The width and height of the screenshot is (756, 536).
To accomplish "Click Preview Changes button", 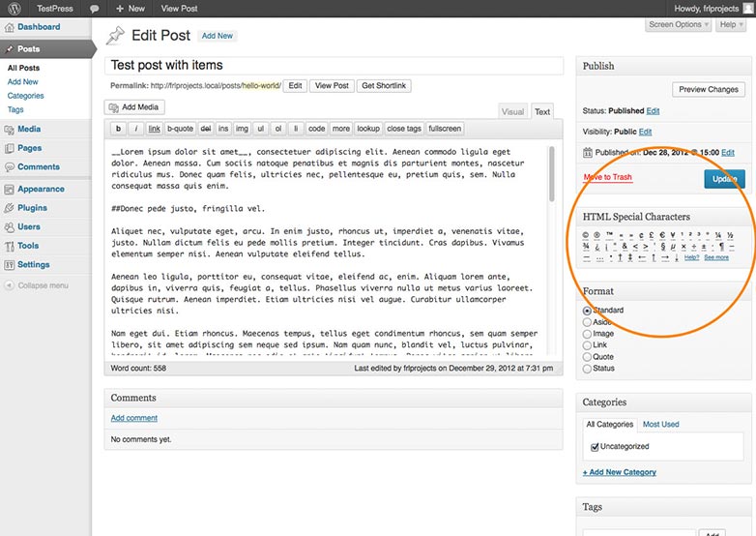I will click(709, 89).
